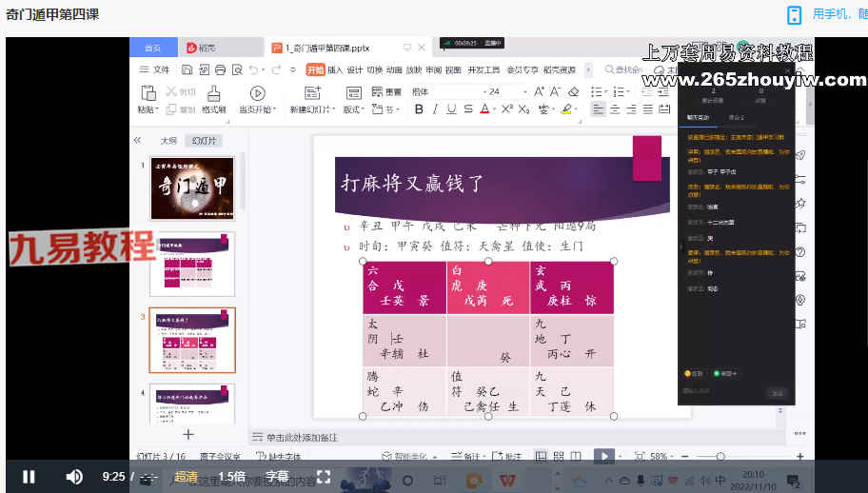Redo the last action
868x493 pixels.
pyautogui.click(x=276, y=69)
